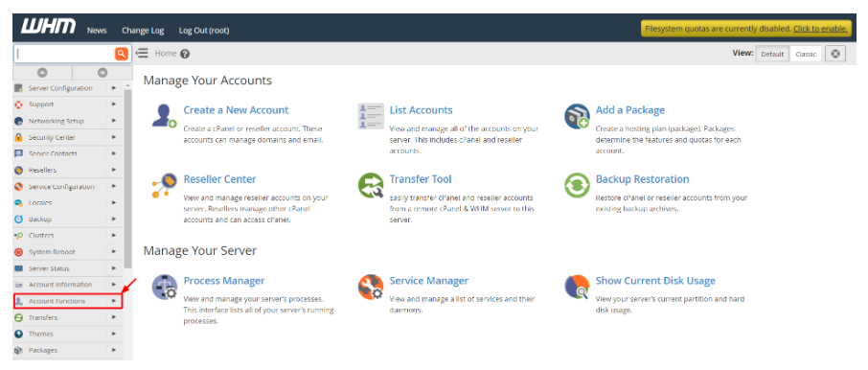The width and height of the screenshot is (868, 370).
Task: Open the Home help question mark icon
Action: [x=185, y=54]
